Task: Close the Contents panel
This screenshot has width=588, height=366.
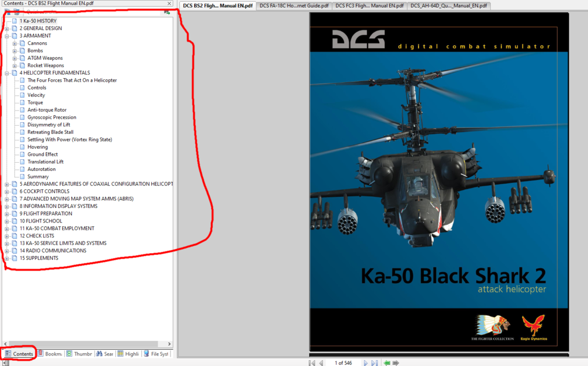Action: coord(169,4)
